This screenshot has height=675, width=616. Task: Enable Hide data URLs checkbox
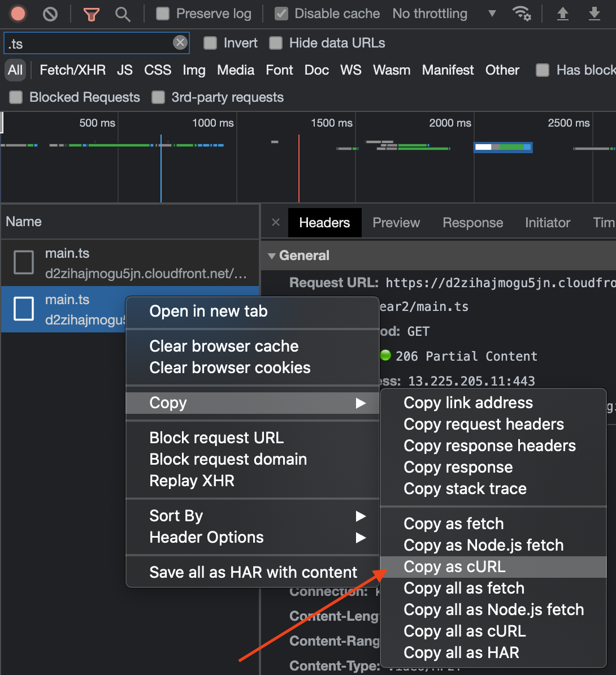275,43
